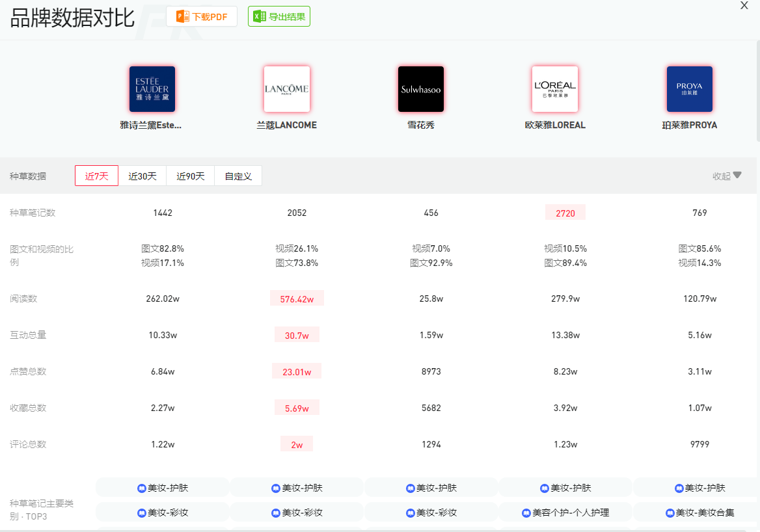Screen dimensions: 760x532
Task: Click the 美容个护-个人护理 tag
Action: (565, 512)
